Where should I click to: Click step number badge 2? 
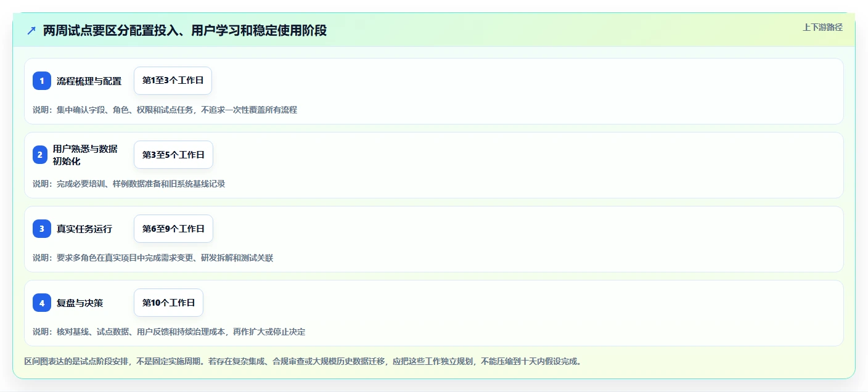(39, 155)
